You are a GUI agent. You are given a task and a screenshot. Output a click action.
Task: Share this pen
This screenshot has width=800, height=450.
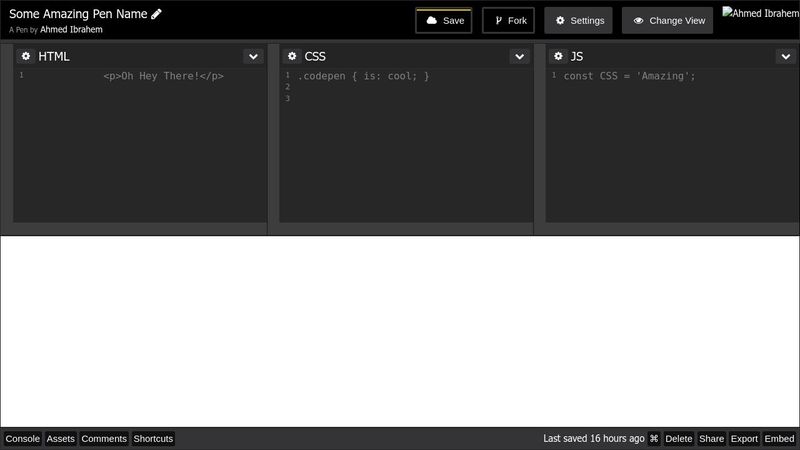[711, 439]
